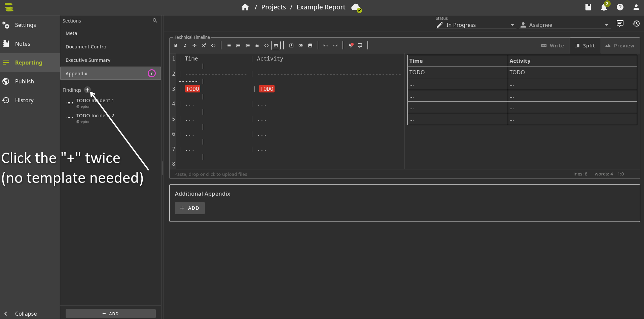Insert a task checklist
The width and height of the screenshot is (644, 319).
tap(247, 45)
